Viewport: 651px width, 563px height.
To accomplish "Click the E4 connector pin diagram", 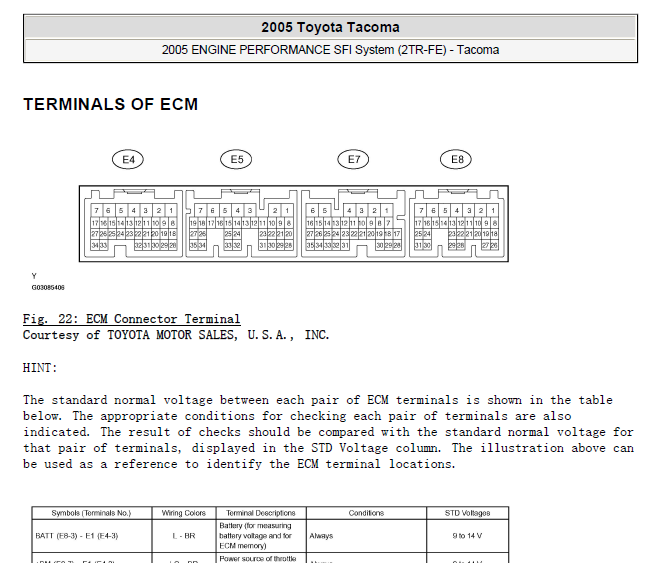I will [x=133, y=224].
